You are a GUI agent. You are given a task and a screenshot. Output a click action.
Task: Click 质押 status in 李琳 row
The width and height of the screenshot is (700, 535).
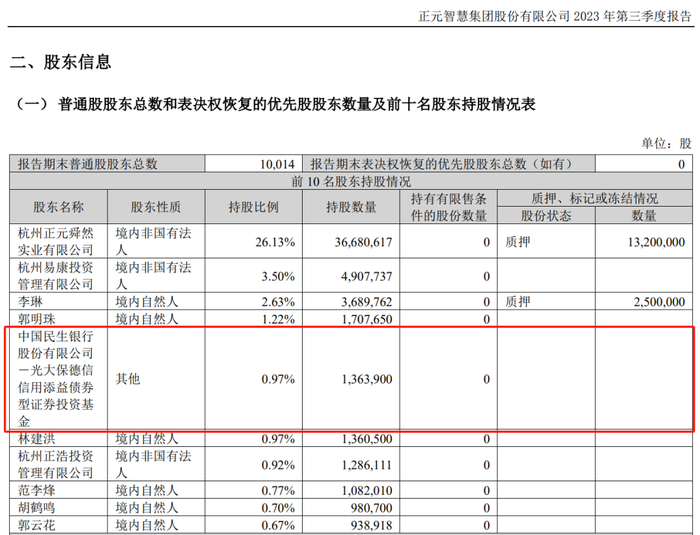click(x=518, y=302)
